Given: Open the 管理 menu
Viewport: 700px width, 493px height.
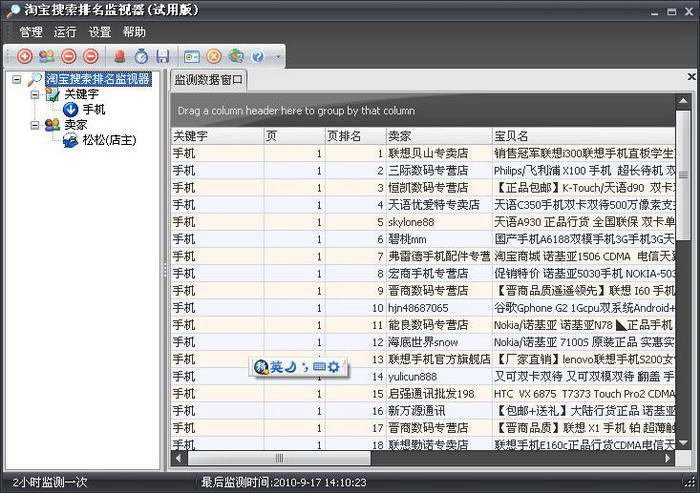Looking at the screenshot, I should coord(30,32).
